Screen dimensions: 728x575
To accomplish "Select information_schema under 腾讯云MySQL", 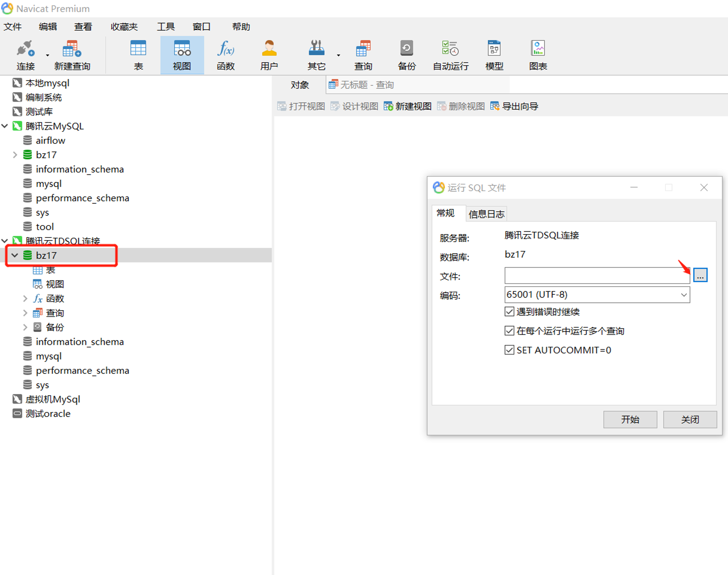I will pos(80,169).
